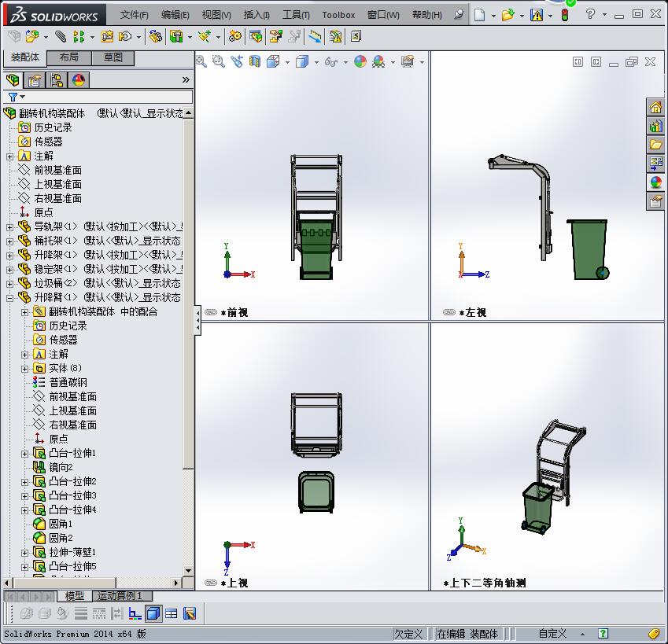Switch to the 布局 tab

tap(69, 57)
